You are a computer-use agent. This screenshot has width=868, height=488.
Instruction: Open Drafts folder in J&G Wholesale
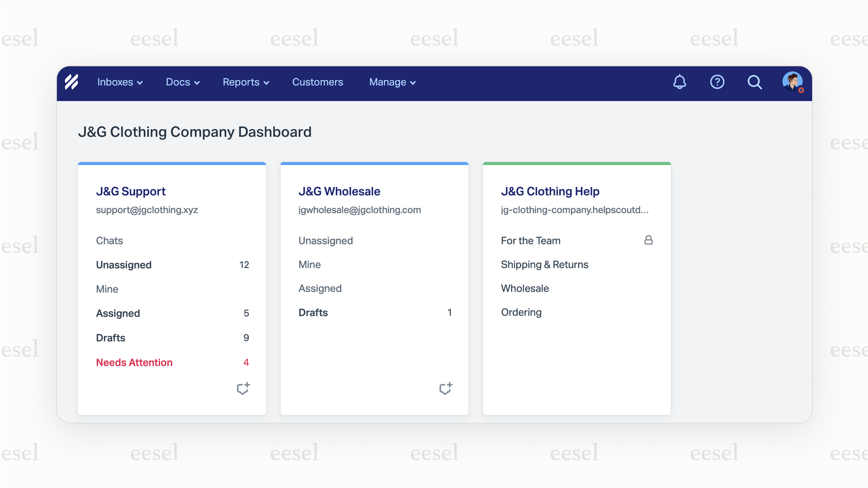click(x=313, y=312)
